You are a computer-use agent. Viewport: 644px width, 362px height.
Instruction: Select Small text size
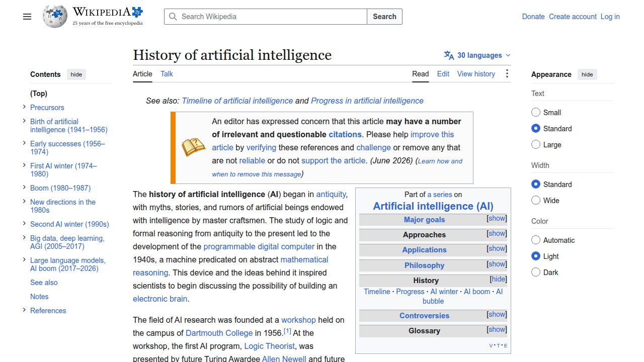pyautogui.click(x=536, y=112)
